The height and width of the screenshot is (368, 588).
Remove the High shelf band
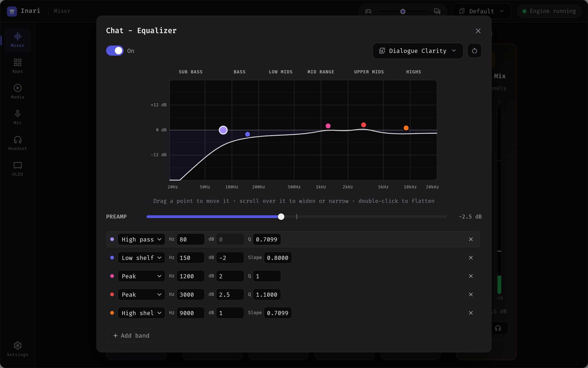pyautogui.click(x=471, y=313)
